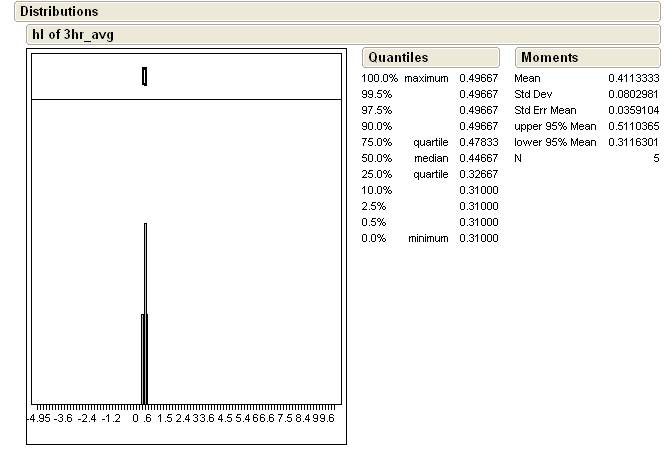Collapse the Quantiles table header
Image resolution: width=665 pixels, height=452 pixels.
coord(397,58)
